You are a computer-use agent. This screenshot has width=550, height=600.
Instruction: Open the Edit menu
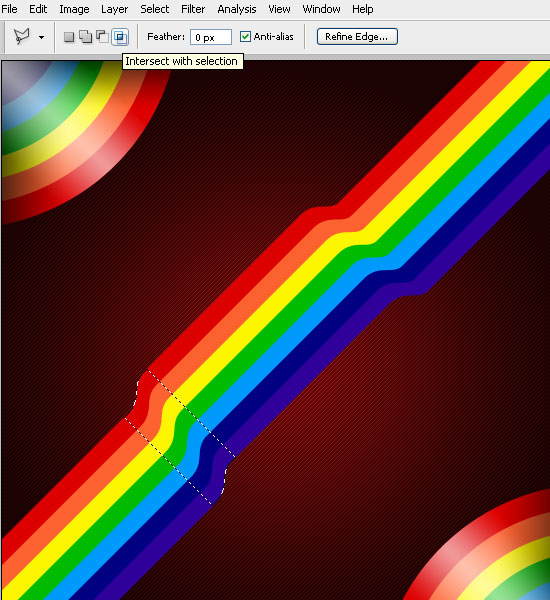pos(38,9)
